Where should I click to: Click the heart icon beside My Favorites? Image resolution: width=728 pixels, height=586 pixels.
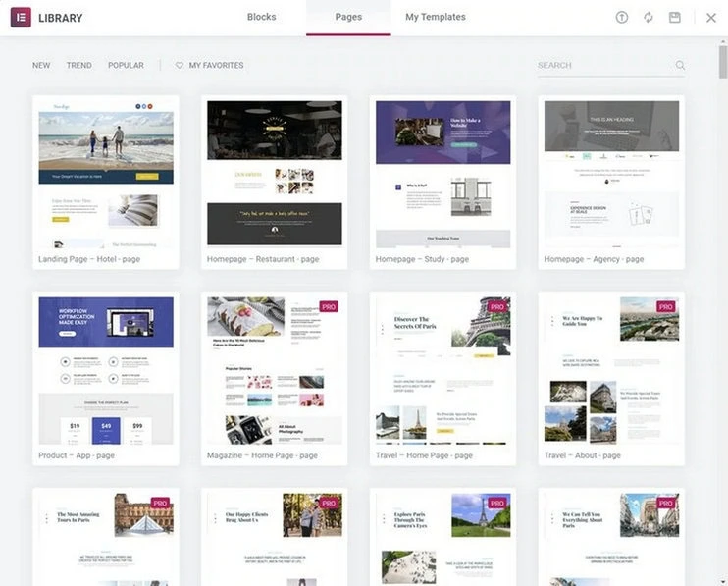click(180, 66)
